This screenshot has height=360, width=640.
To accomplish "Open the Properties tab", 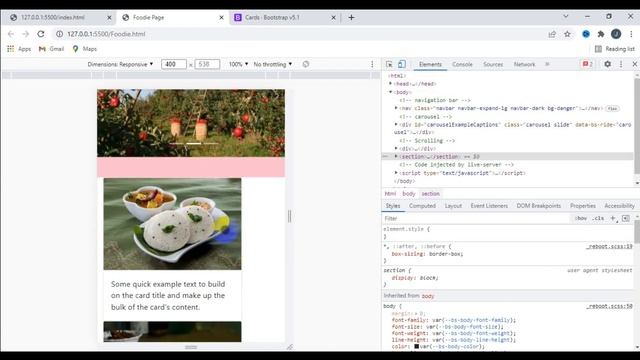I will coord(583,206).
